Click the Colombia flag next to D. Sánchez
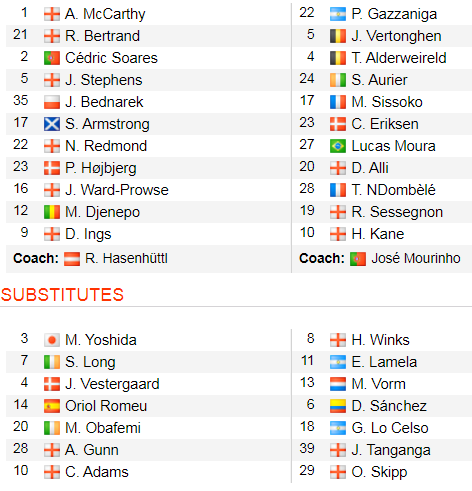 point(338,406)
